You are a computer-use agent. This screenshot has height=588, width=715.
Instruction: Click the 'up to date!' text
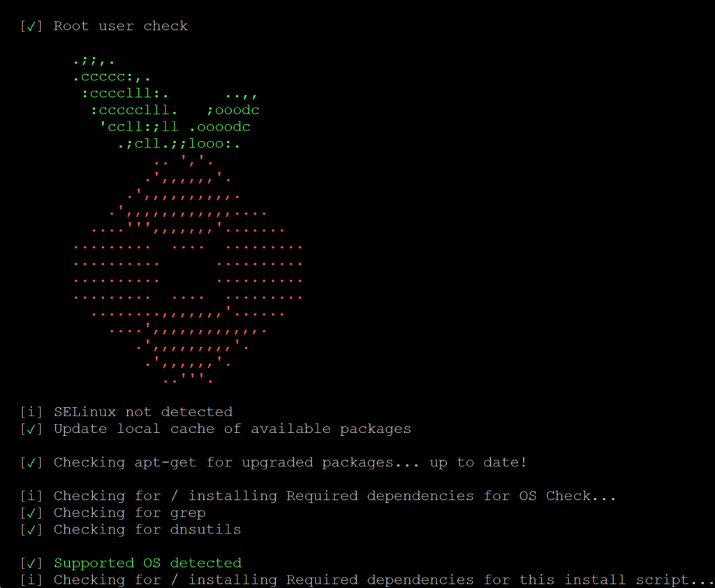coord(478,462)
